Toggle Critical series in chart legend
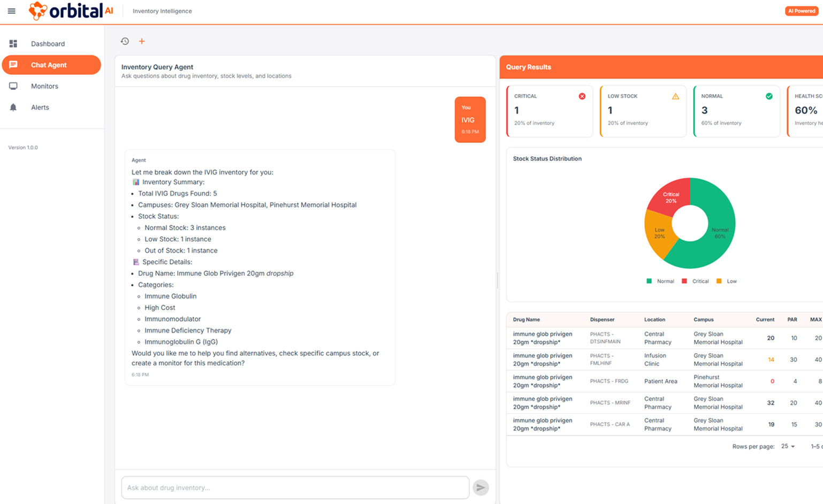This screenshot has width=823, height=504. tap(695, 281)
